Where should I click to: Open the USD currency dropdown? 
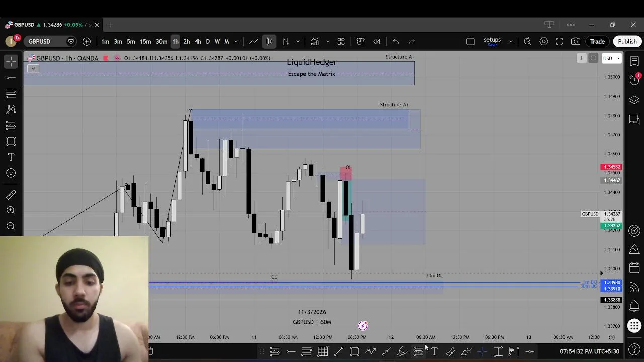[x=612, y=58]
